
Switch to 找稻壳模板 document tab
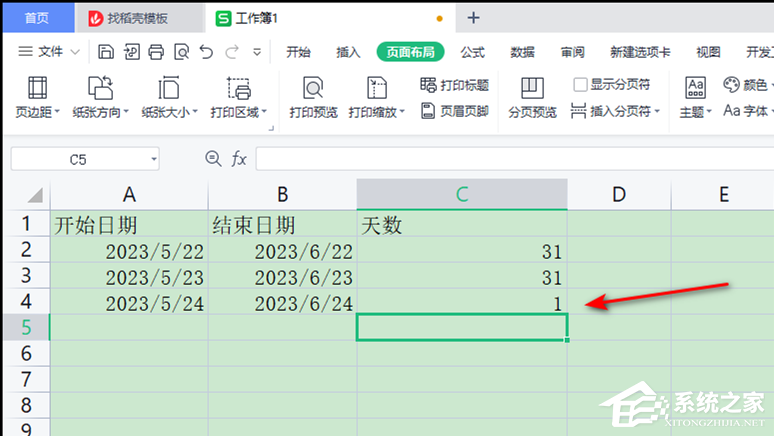coord(140,18)
